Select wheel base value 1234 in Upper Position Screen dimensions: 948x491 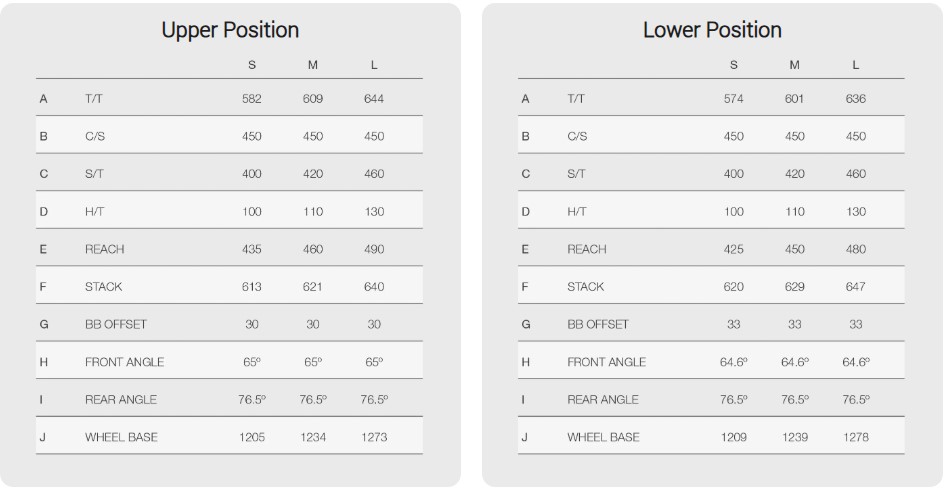pos(313,437)
